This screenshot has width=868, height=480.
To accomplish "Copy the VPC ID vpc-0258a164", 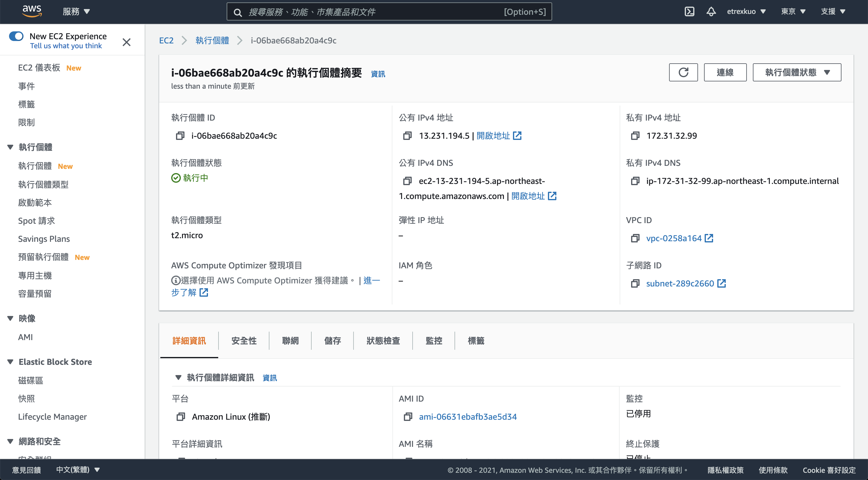I will click(x=635, y=238).
